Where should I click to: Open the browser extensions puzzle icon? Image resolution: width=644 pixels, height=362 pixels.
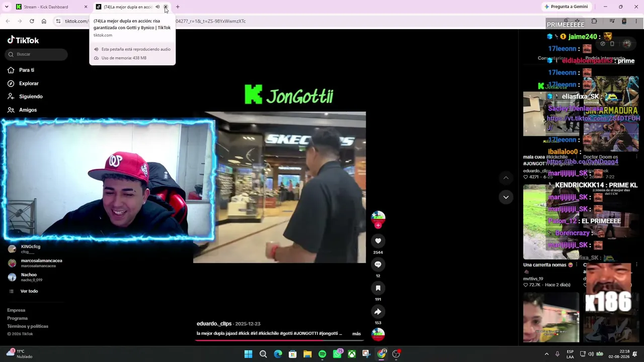click(x=594, y=21)
